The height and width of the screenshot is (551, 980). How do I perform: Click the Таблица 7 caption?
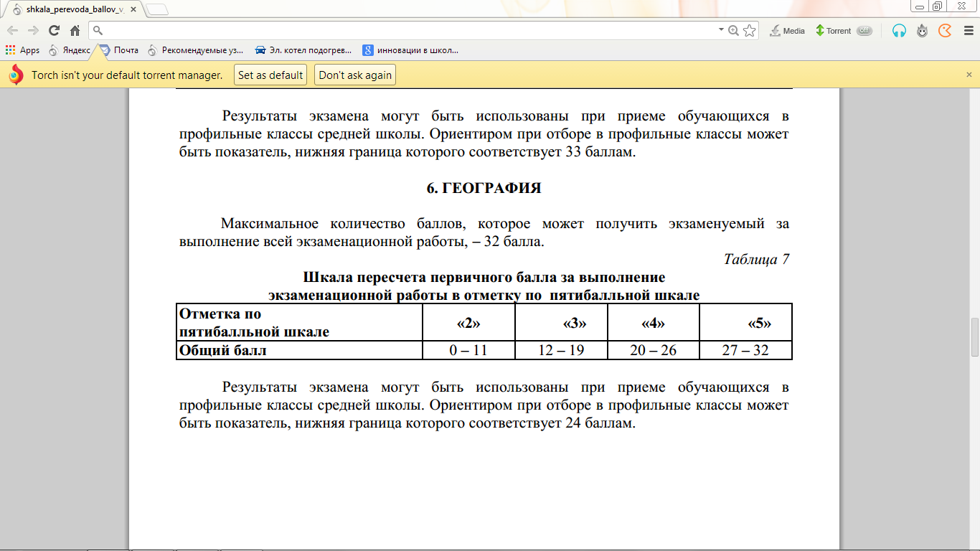[x=756, y=259]
